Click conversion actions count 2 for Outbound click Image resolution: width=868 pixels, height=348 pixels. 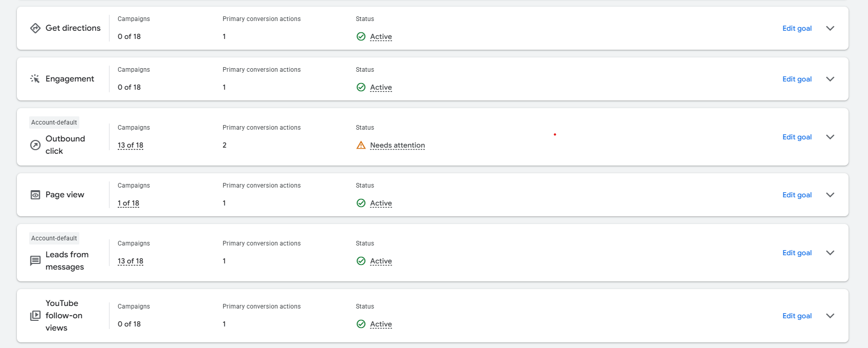coord(224,145)
